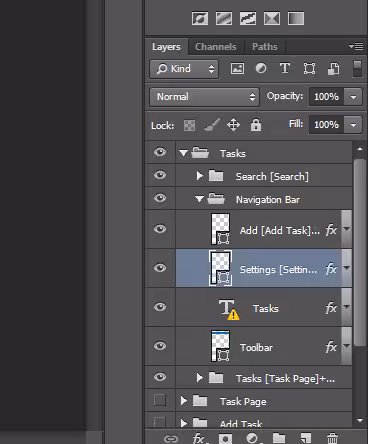
Task: Hide the Toolbar layer
Action: coord(160,346)
